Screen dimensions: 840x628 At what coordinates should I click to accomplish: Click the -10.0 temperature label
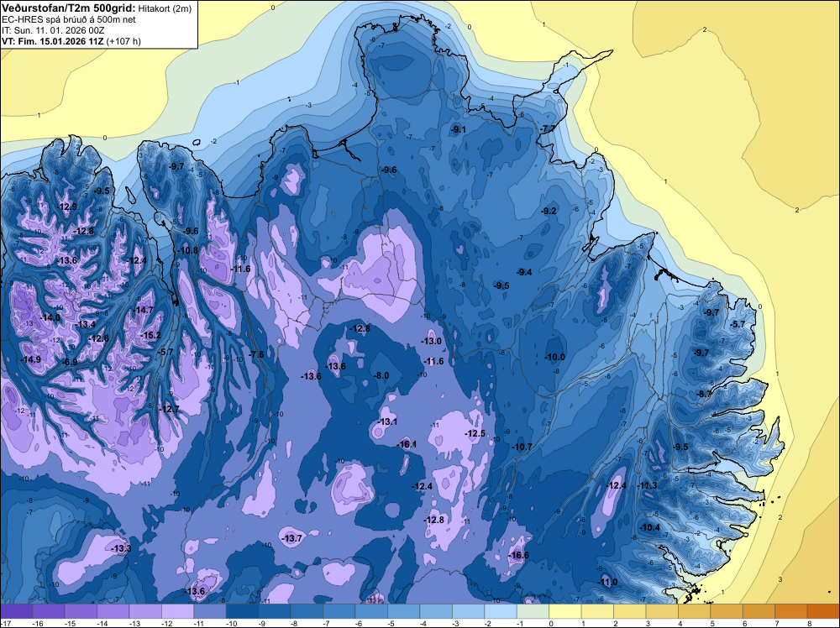pos(554,357)
